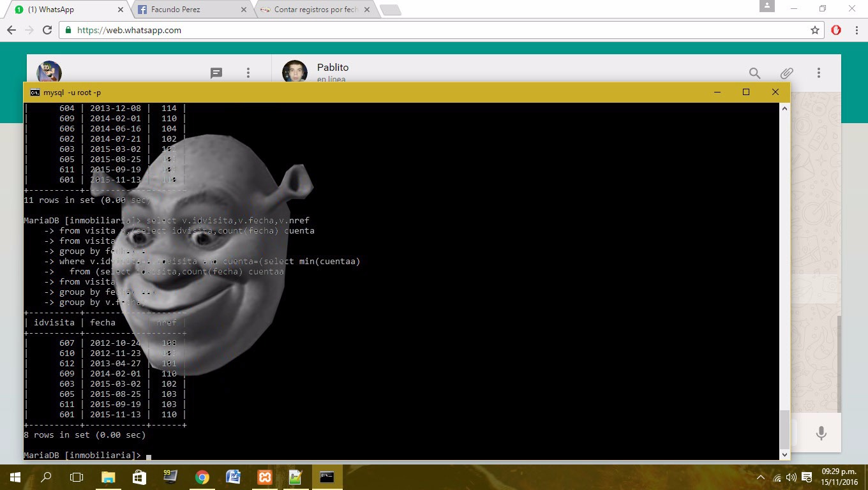
Task: Click the "idvisita" column header
Action: click(54, 323)
